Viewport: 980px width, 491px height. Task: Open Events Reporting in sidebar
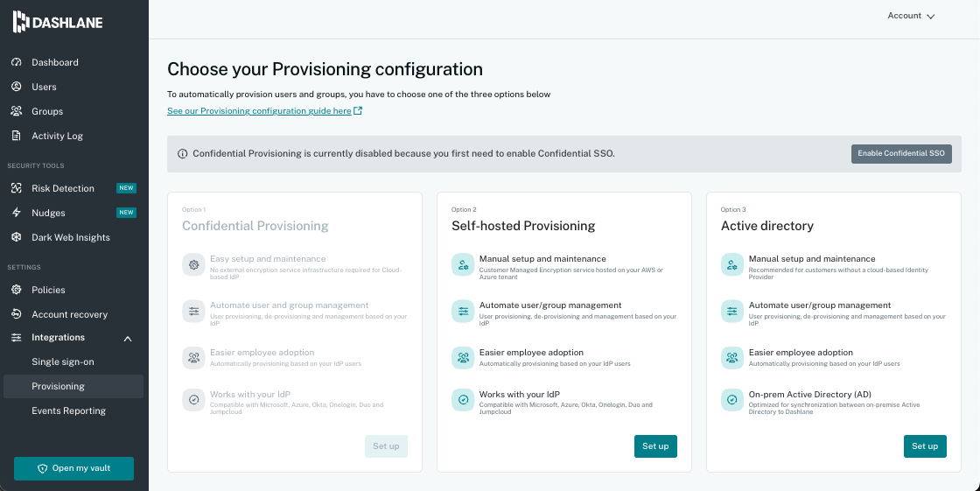[x=68, y=410]
